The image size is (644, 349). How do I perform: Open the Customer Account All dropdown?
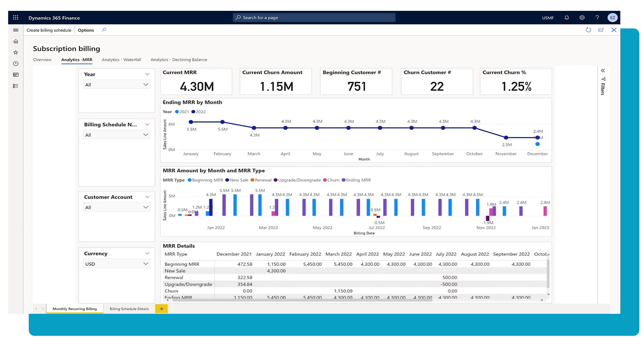[116, 207]
